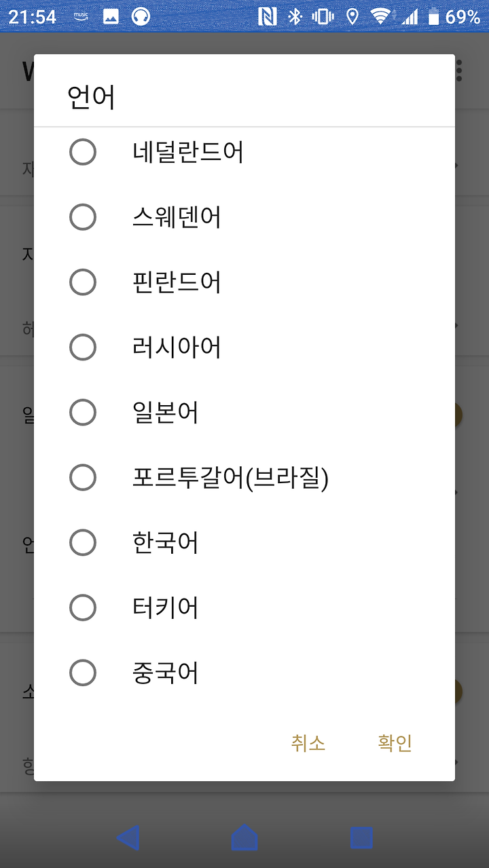Open recent apps with square icon
The image size is (489, 868).
click(361, 838)
